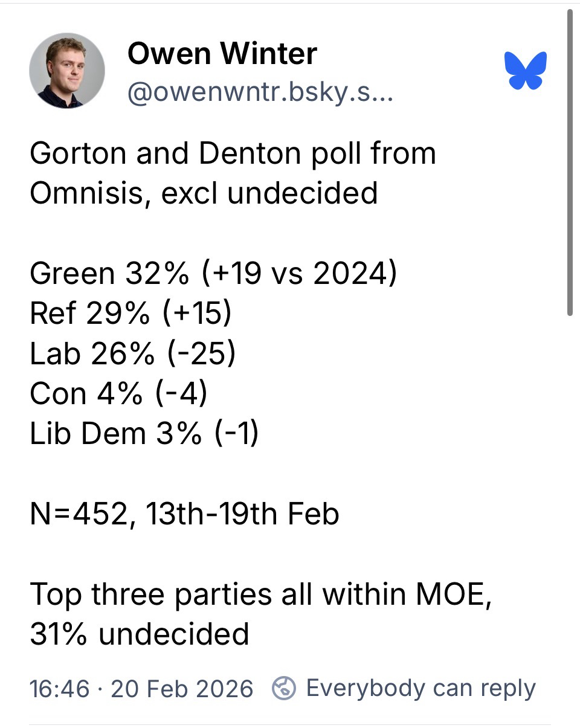Screen dimensions: 580x728
Task: Click the Bluesky butterfly logo
Action: 526,71
